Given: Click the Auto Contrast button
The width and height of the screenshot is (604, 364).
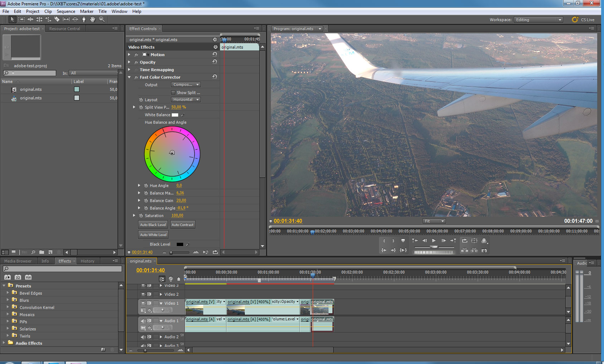Looking at the screenshot, I should pyautogui.click(x=182, y=225).
